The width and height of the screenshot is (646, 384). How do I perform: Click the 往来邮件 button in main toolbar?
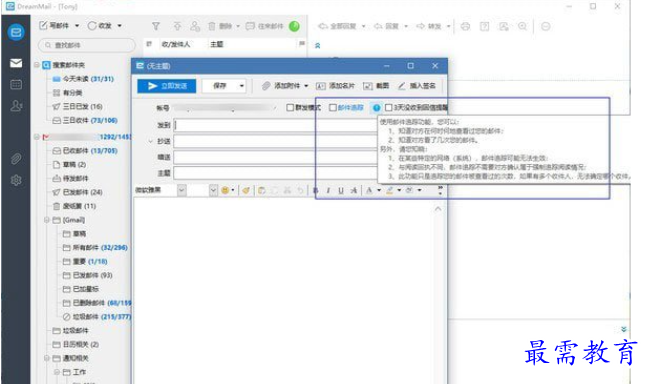pos(264,26)
